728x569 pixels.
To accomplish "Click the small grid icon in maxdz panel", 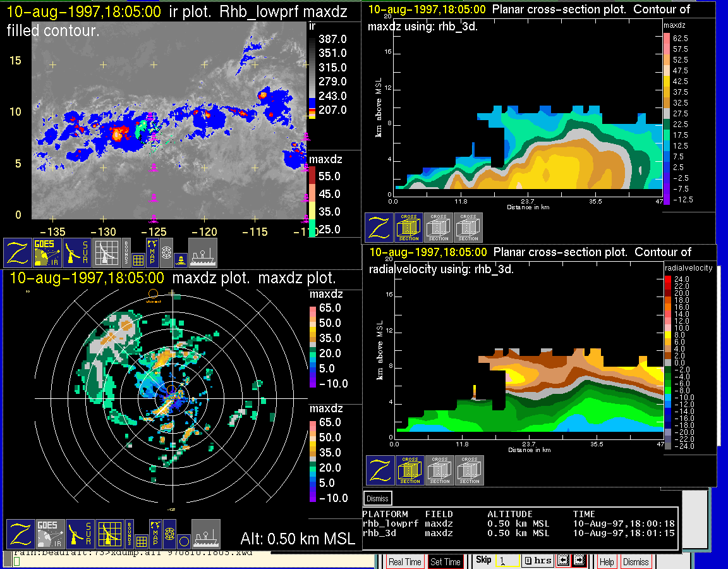I will (x=140, y=541).
